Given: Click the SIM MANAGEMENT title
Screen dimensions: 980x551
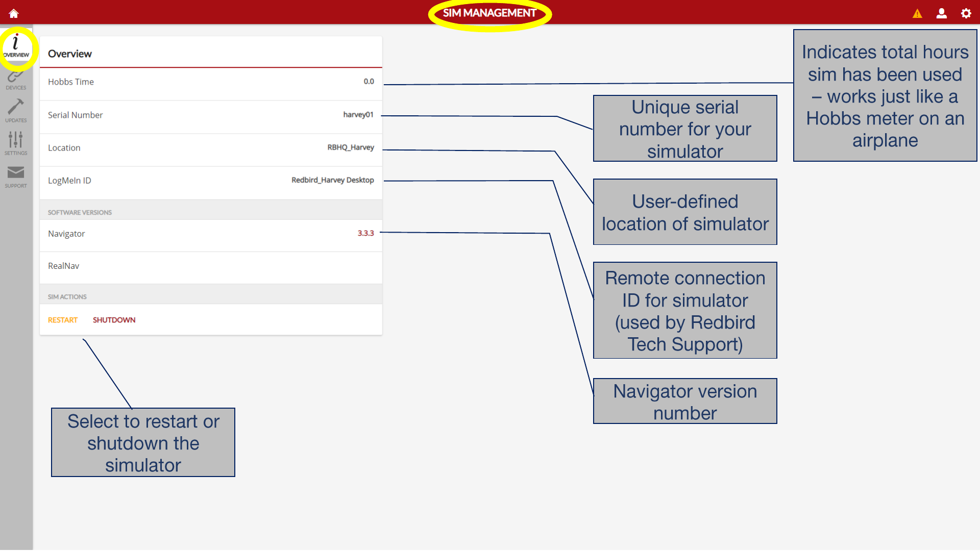Looking at the screenshot, I should (x=489, y=13).
